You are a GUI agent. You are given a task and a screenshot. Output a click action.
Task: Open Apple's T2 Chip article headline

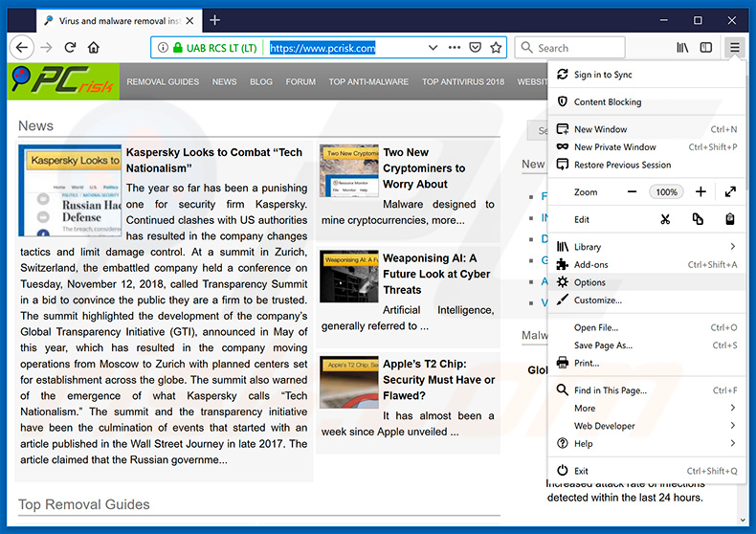pos(438,380)
